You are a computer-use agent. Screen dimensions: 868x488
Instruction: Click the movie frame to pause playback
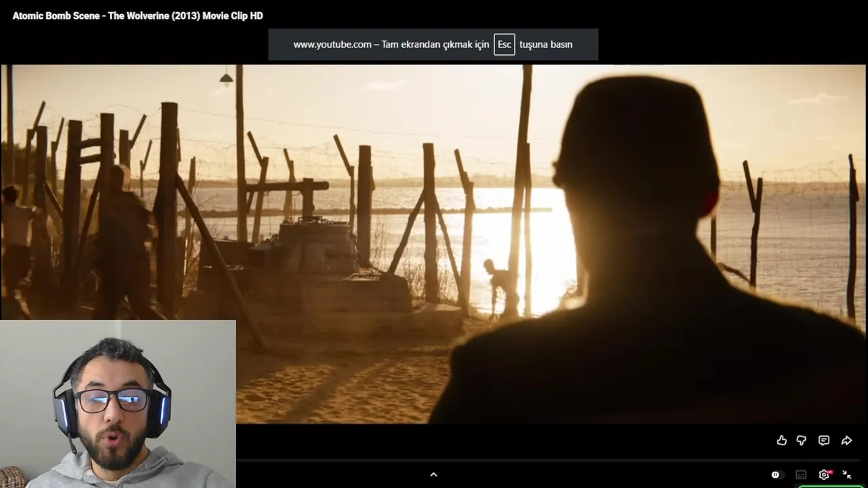[x=434, y=244]
